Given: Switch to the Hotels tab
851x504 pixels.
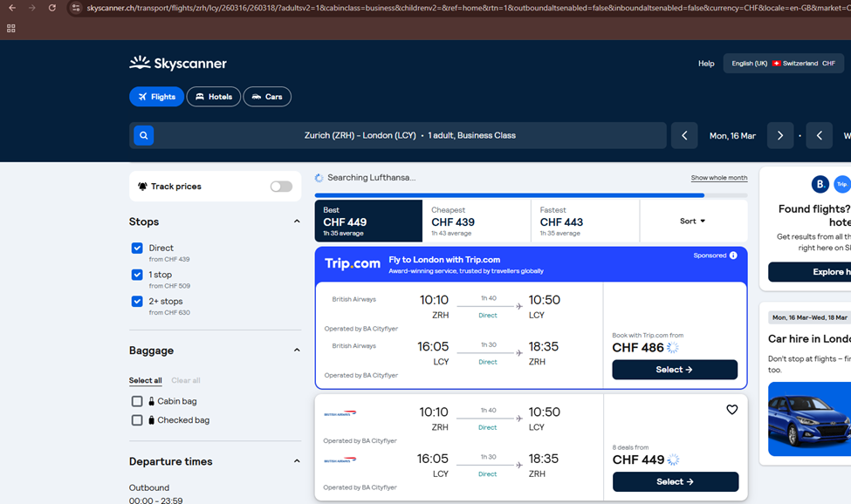Looking at the screenshot, I should click(x=214, y=97).
